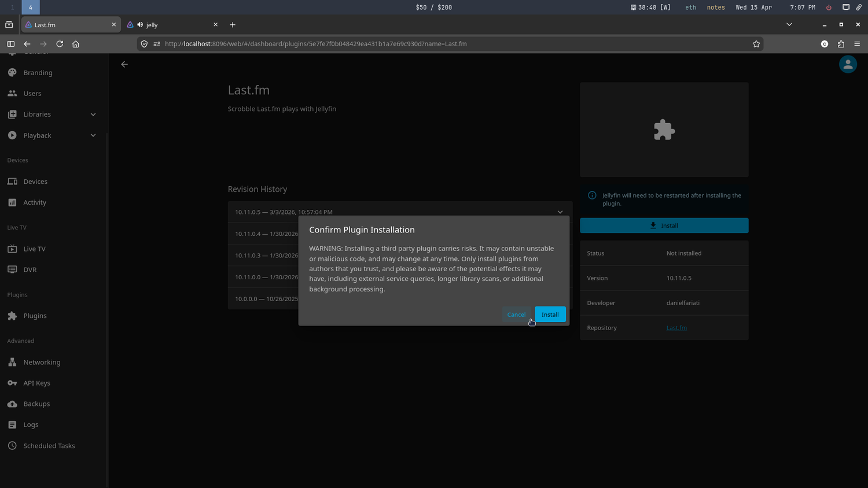Image resolution: width=868 pixels, height=488 pixels.
Task: Switch to workspace 4 in top bar
Action: (x=31, y=7)
